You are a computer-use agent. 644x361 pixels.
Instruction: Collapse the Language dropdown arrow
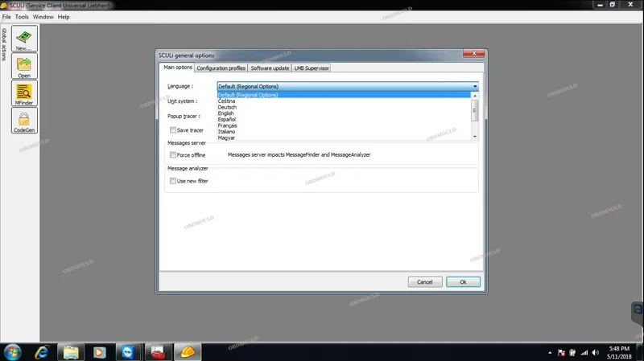tap(475, 86)
